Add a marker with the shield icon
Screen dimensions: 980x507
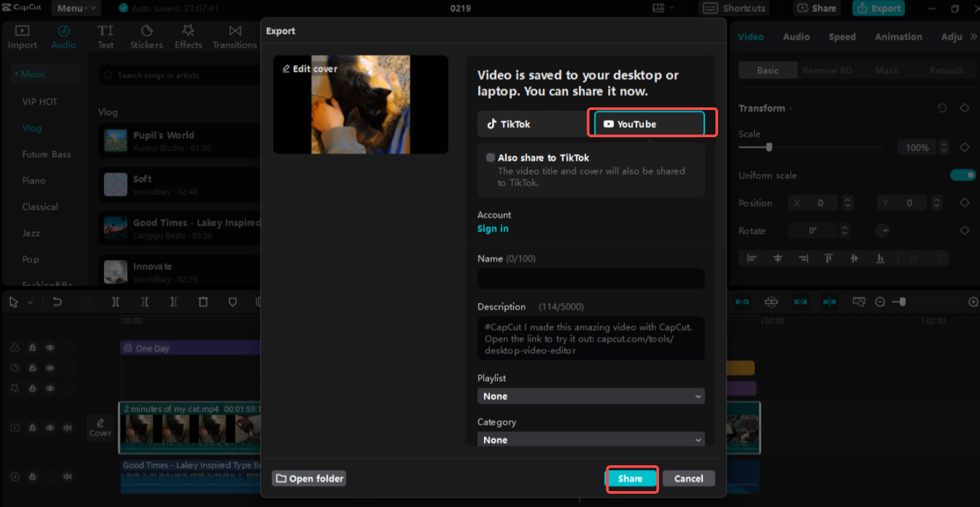232,302
